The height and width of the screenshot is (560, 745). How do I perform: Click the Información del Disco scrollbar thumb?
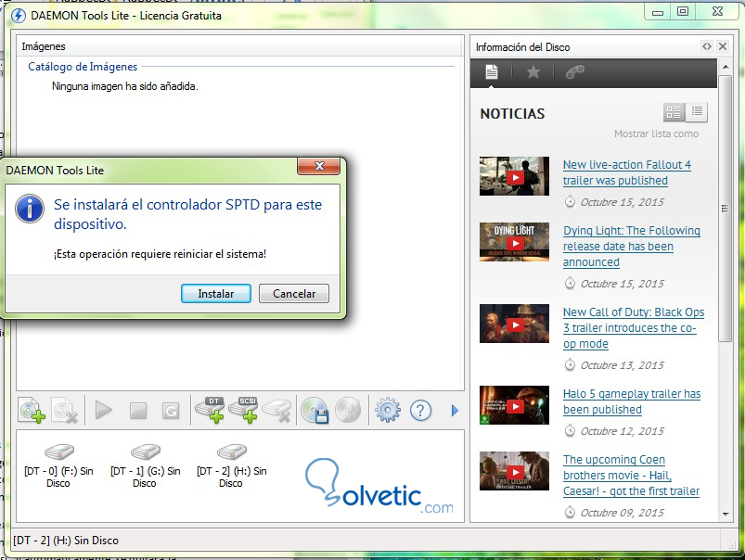pos(725,208)
